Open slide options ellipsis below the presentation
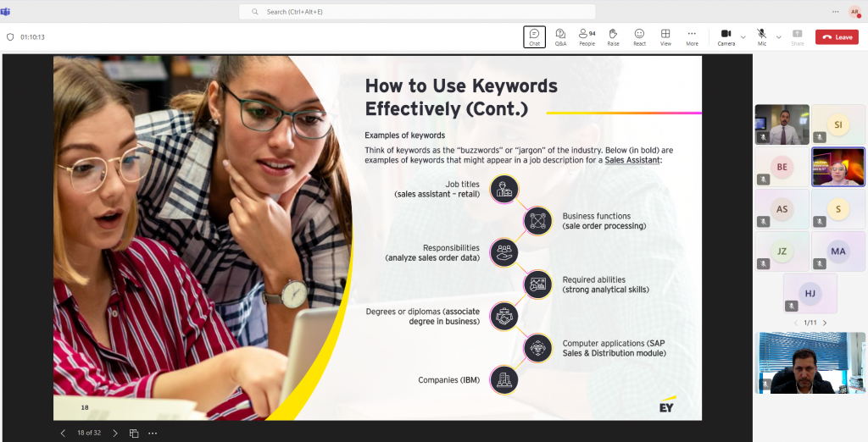This screenshot has width=868, height=442. coord(153,433)
